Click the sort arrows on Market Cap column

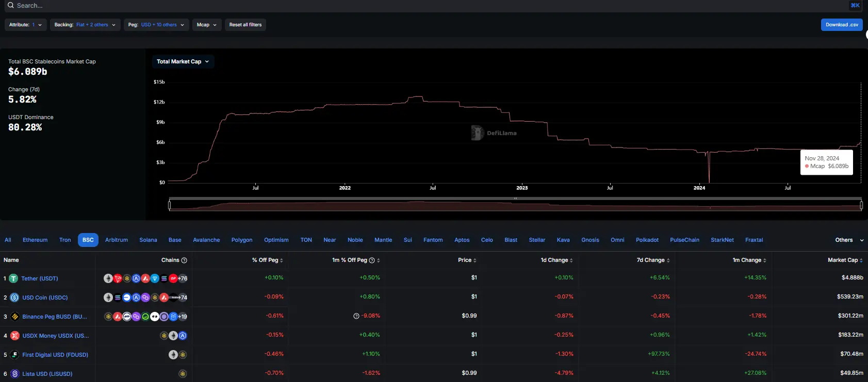point(861,260)
